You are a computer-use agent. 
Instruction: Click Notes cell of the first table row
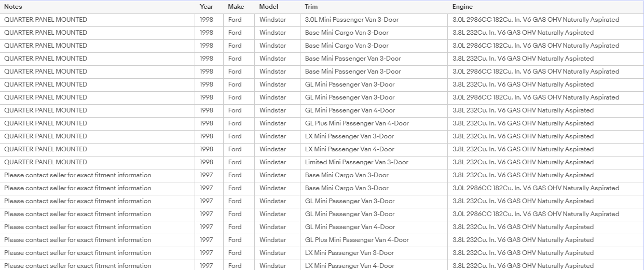[x=46, y=20]
